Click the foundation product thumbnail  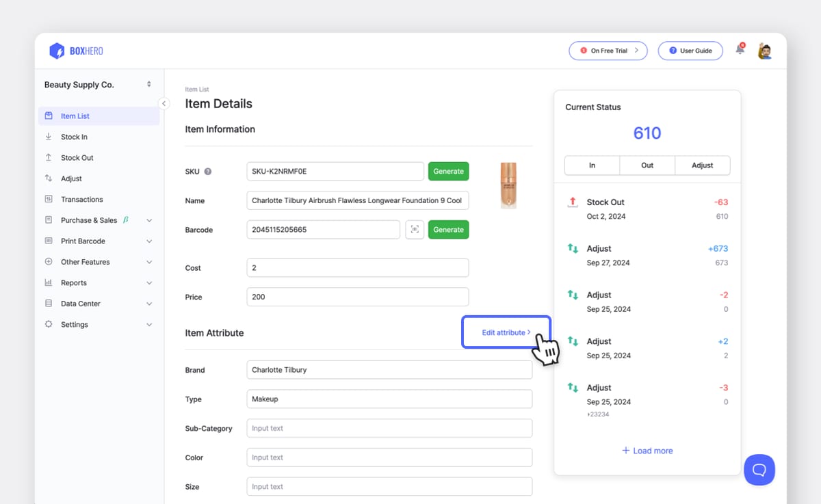pyautogui.click(x=508, y=185)
